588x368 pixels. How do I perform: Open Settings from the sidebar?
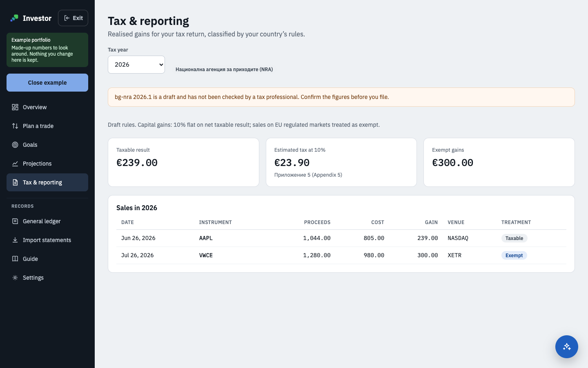47,278
